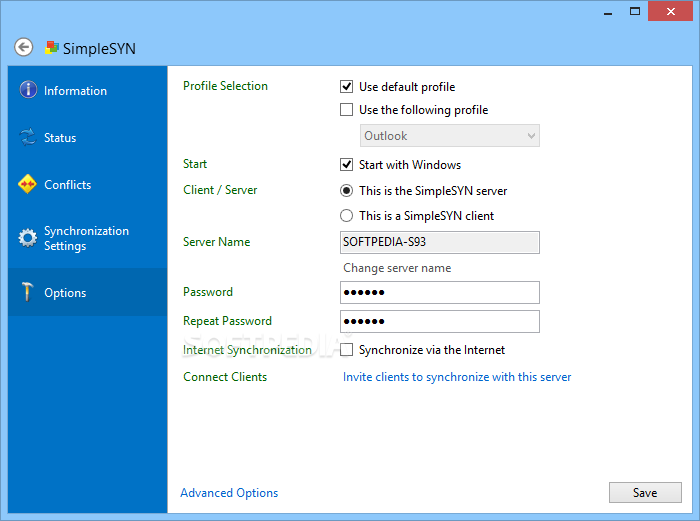Screen dimensions: 700x521
Task: Click the Client / Server label
Action: pyautogui.click(x=220, y=190)
